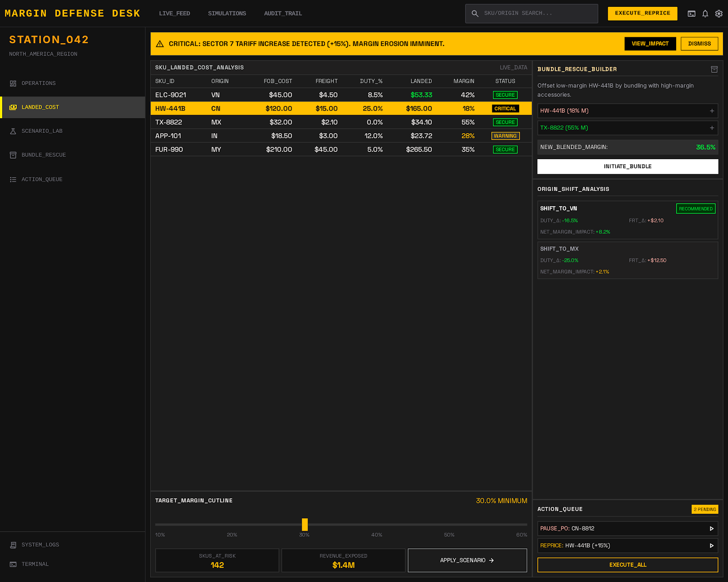View the Action_Queue list icon

coord(13,179)
